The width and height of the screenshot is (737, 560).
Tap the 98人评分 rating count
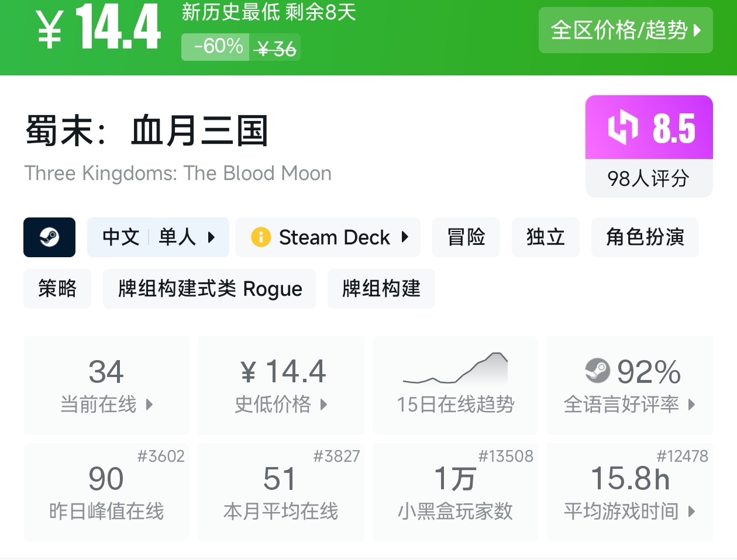click(648, 178)
